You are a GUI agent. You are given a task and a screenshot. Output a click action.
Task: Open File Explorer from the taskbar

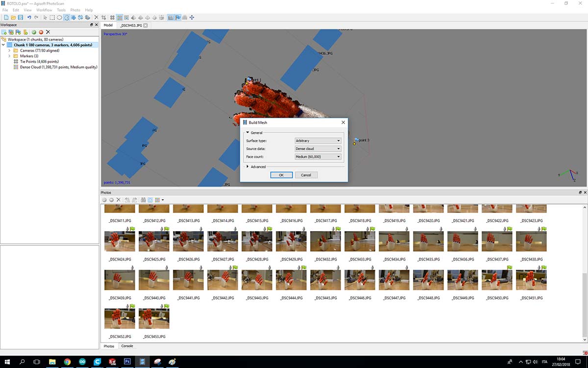point(52,362)
